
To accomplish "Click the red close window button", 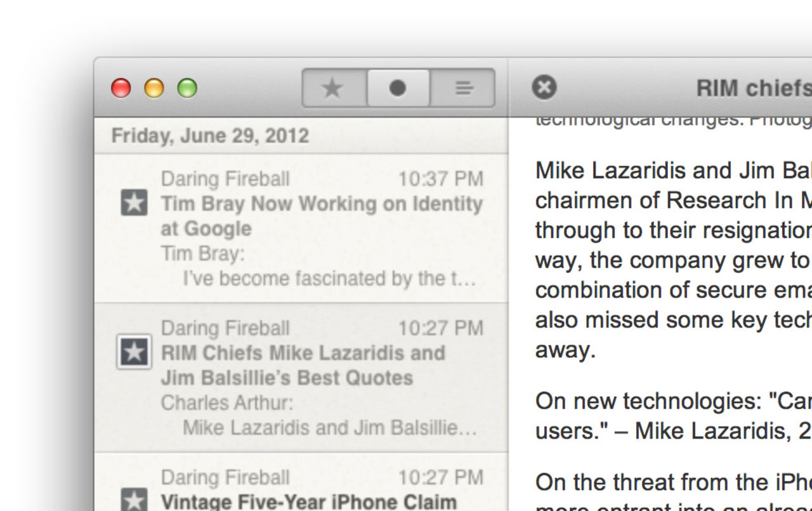I will click(121, 88).
